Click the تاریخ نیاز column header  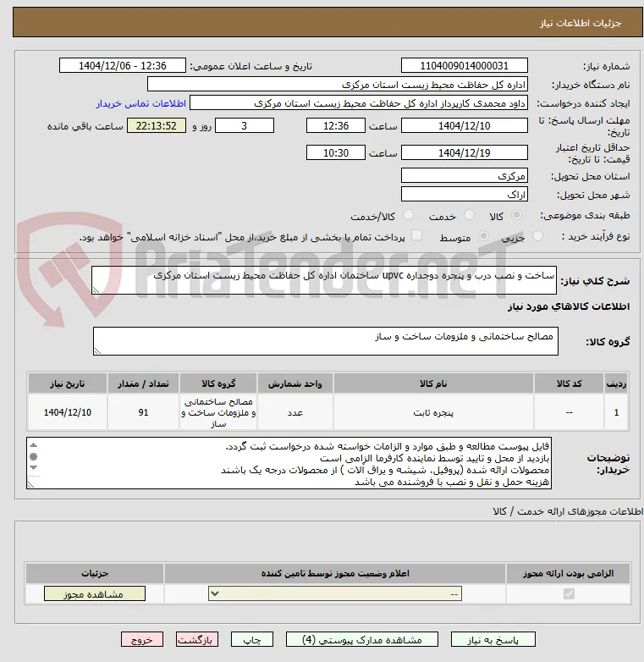tap(68, 383)
